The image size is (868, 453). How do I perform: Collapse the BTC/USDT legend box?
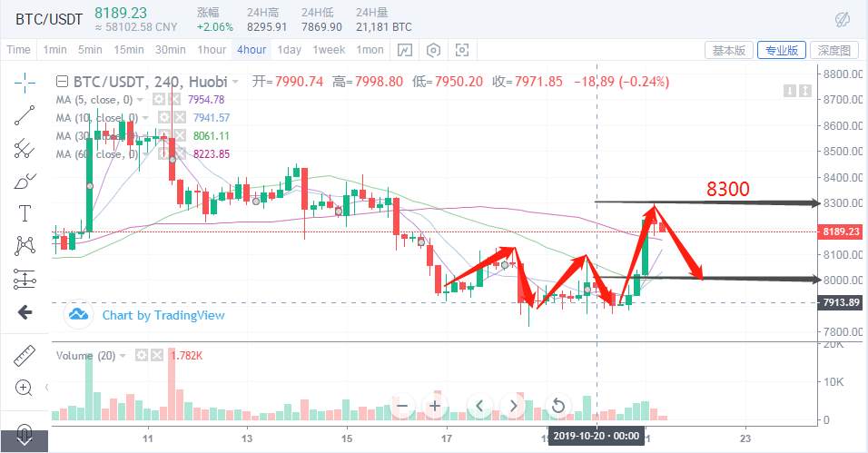(x=63, y=82)
